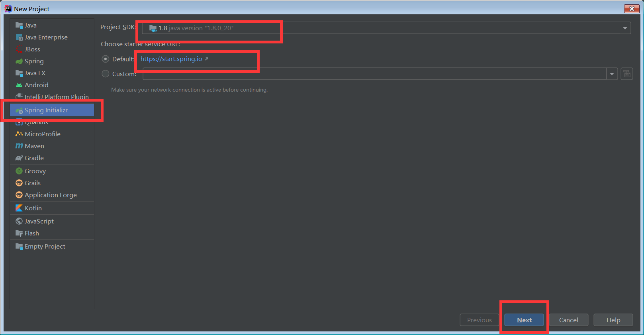Click the custom URL manage icon button
Viewport: 644px width, 335px height.
pyautogui.click(x=627, y=74)
